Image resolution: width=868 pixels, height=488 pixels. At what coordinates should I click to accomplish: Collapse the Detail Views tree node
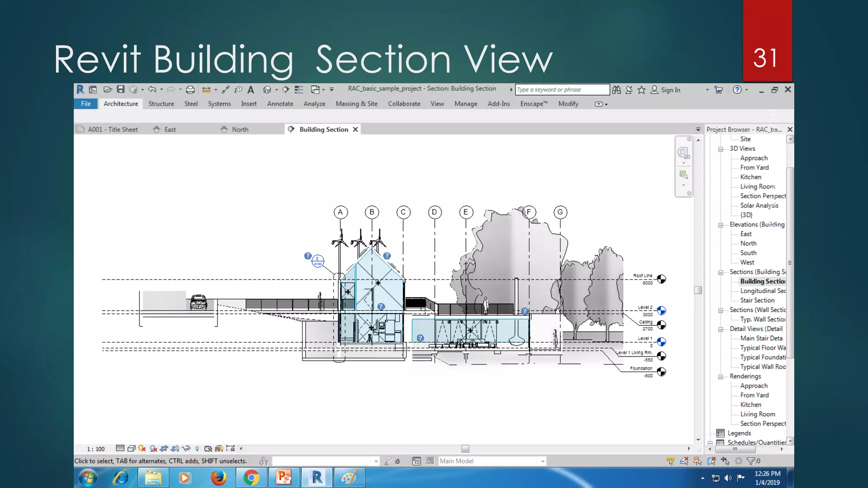[x=721, y=329]
